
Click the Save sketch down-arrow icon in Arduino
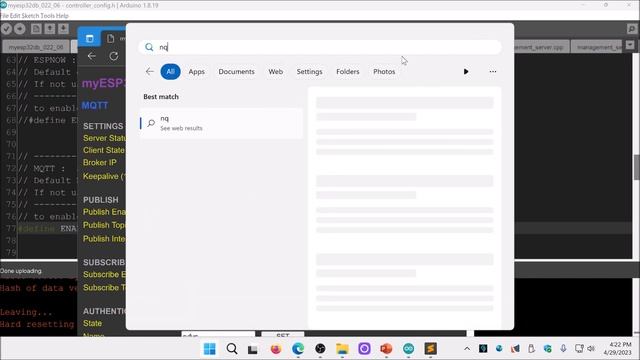[63, 29]
